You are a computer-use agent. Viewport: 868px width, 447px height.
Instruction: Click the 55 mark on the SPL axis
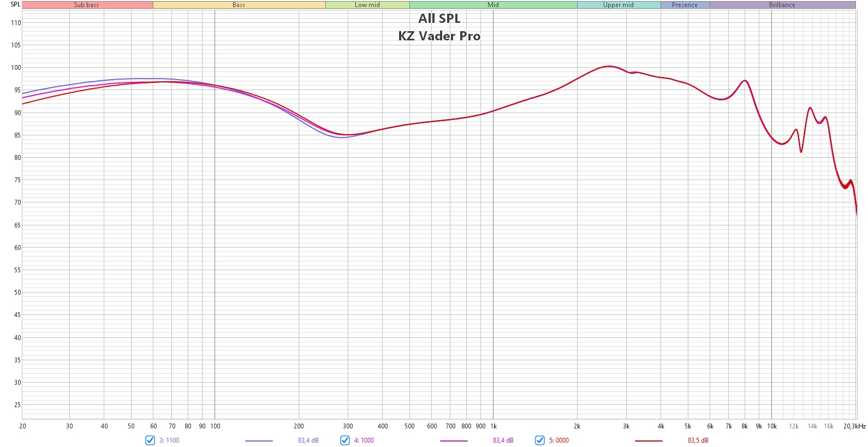pyautogui.click(x=17, y=270)
